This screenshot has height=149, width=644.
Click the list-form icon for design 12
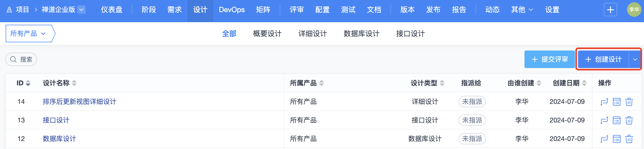pos(616,139)
